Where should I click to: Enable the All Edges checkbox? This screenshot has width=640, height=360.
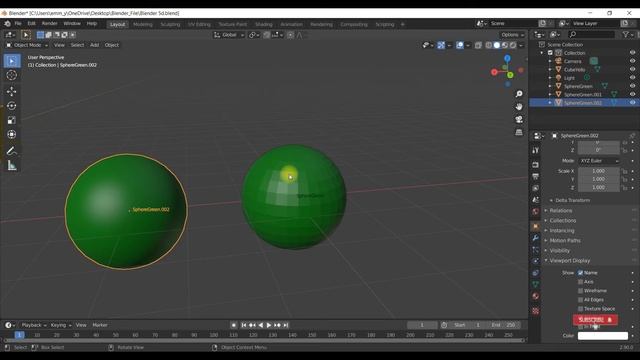tap(580, 300)
